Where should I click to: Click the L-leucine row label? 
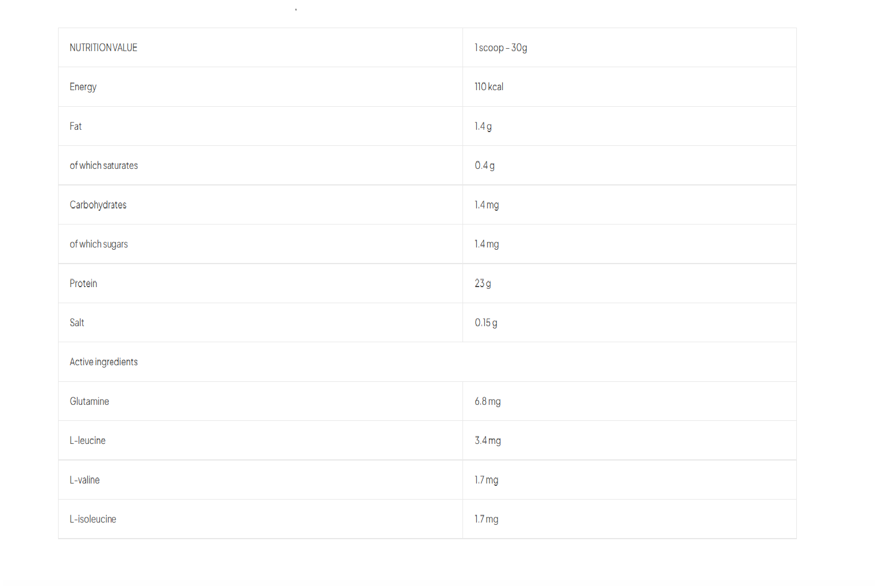coord(88,440)
